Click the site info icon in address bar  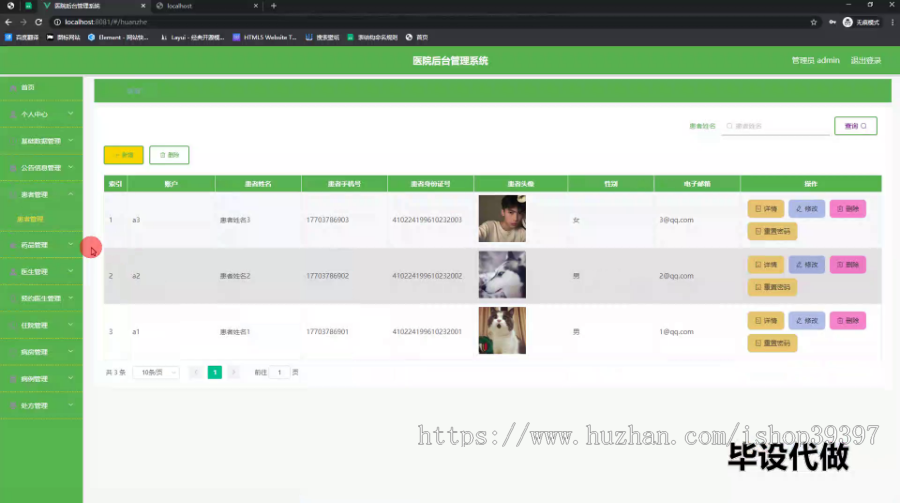(x=57, y=22)
